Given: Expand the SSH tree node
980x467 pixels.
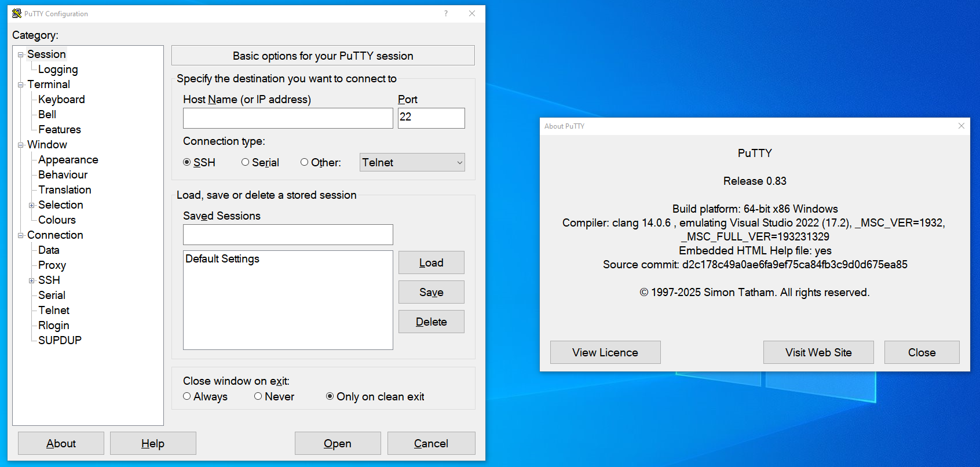Looking at the screenshot, I should (x=32, y=280).
